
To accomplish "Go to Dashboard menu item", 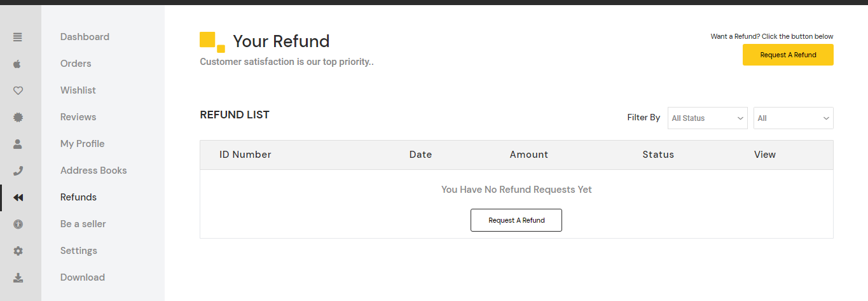I will [x=85, y=37].
